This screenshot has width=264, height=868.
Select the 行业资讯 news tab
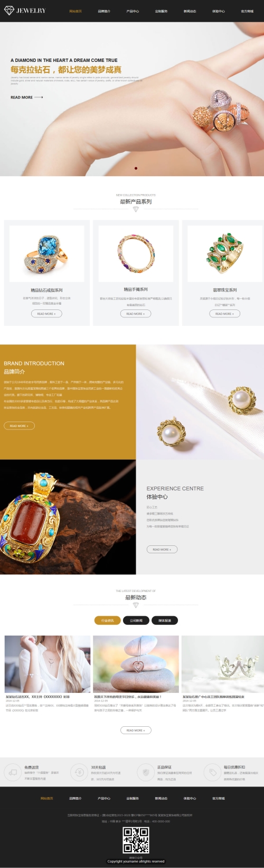[x=108, y=620]
